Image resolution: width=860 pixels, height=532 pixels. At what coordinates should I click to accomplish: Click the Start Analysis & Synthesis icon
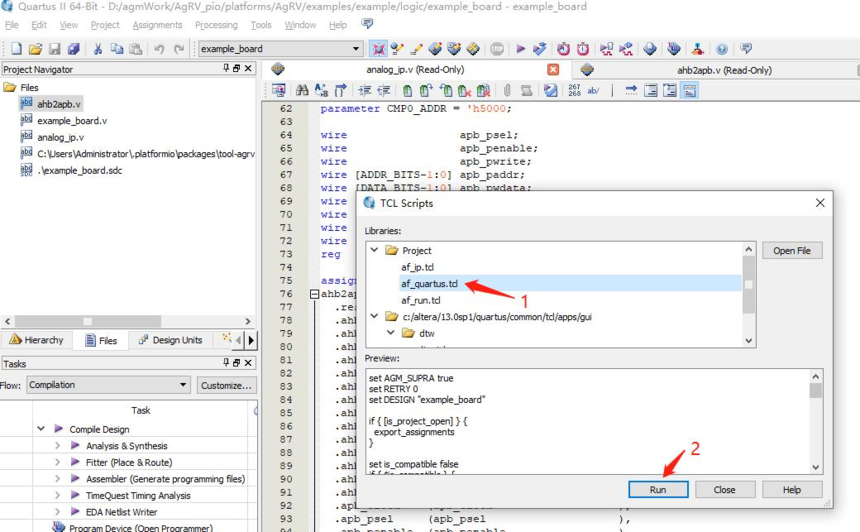[x=540, y=49]
